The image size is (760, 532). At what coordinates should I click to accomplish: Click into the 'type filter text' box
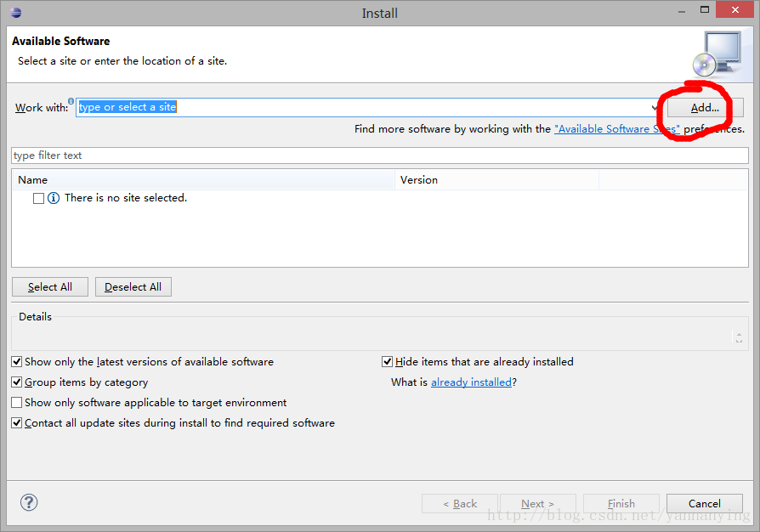point(380,156)
